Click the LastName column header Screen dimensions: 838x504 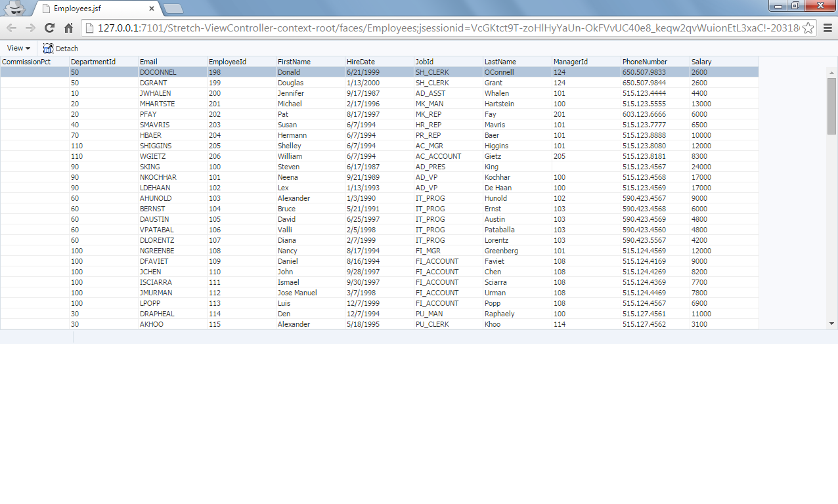(518, 62)
